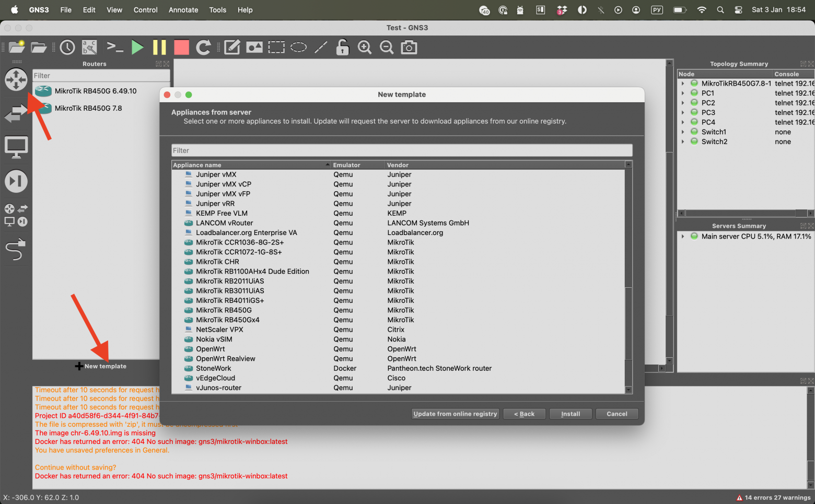Image resolution: width=815 pixels, height=504 pixels.
Task: Take a screenshot using camera icon
Action: [409, 48]
